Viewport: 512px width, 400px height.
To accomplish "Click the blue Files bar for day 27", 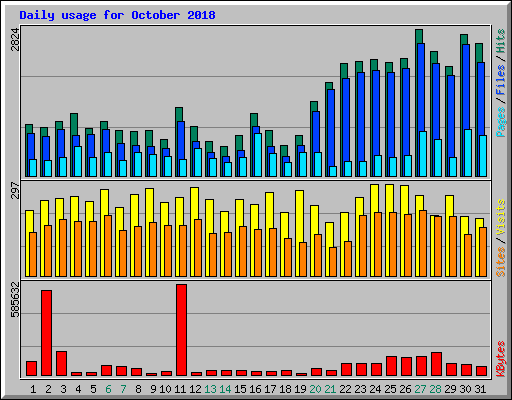I will tap(421, 87).
